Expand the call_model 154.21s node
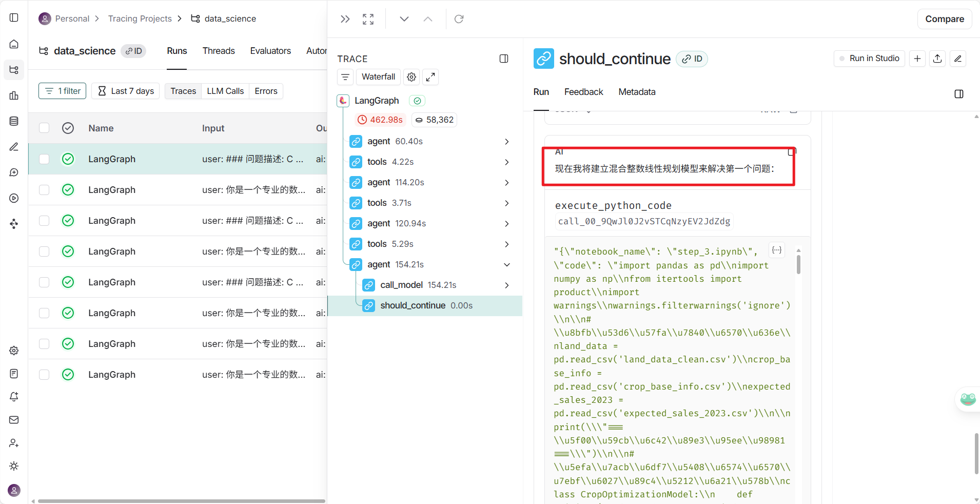This screenshot has width=980, height=504. (x=507, y=285)
